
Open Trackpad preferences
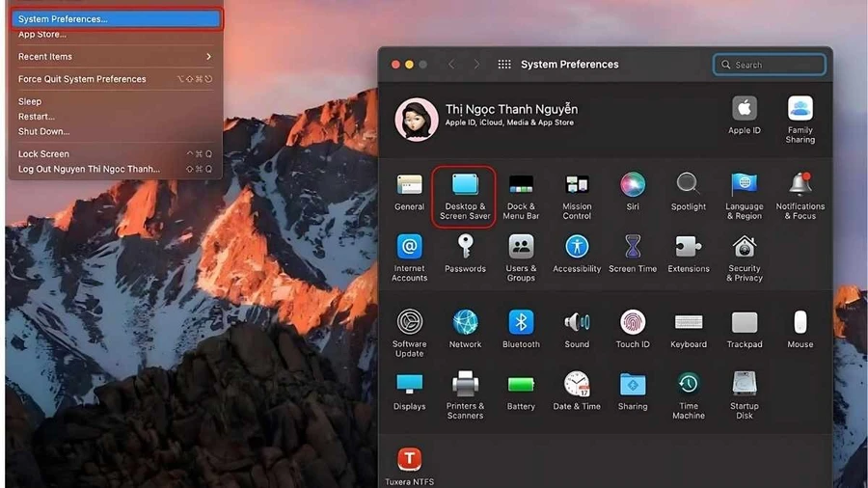point(745,329)
